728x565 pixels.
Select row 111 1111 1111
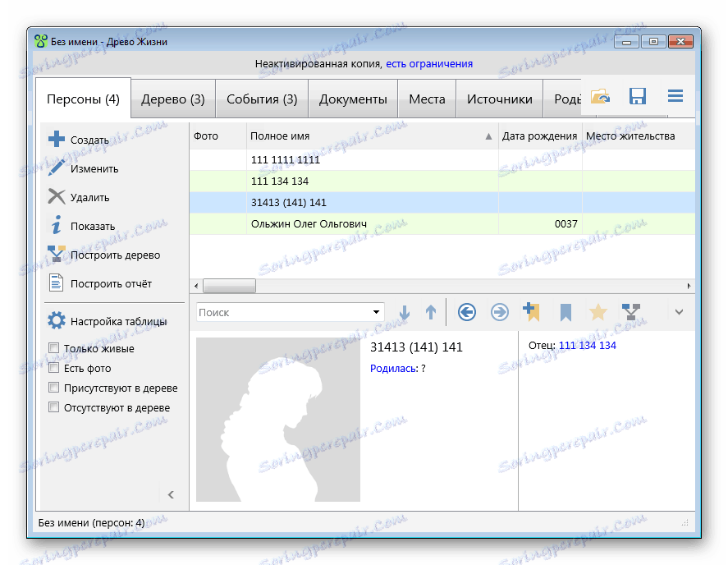tap(442, 160)
